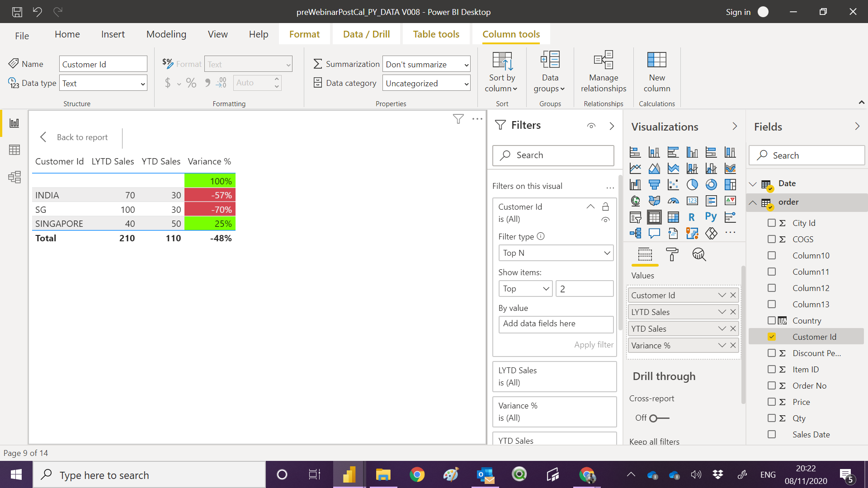Switch to Data view in sidebar
This screenshot has width=868, height=488.
pos(14,150)
